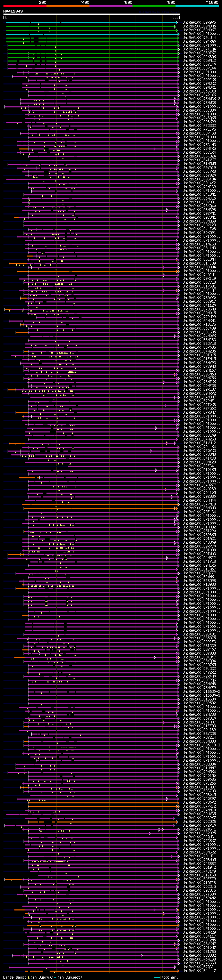The height and width of the screenshot is (980, 222).
Task: Click the cyan ~100% identity legend segment
Action: point(197,6)
